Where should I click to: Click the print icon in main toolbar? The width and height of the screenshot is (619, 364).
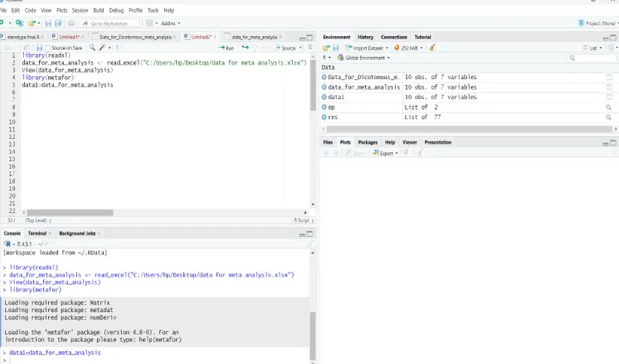click(x=71, y=23)
